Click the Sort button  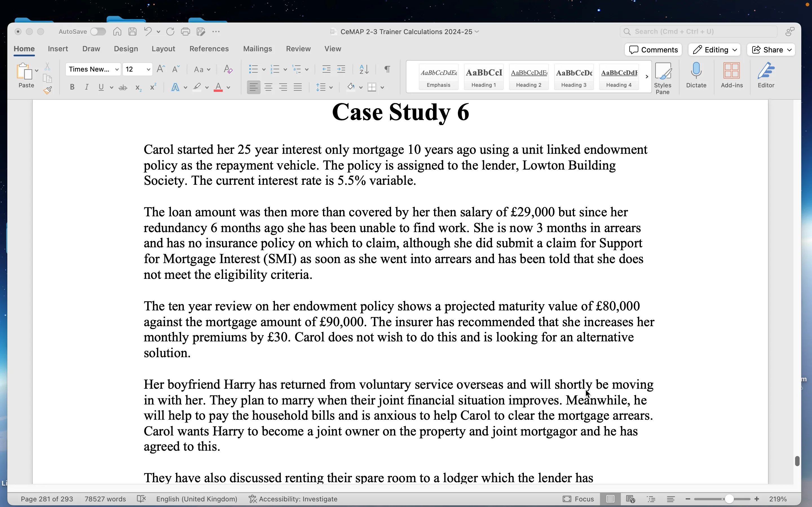point(363,69)
